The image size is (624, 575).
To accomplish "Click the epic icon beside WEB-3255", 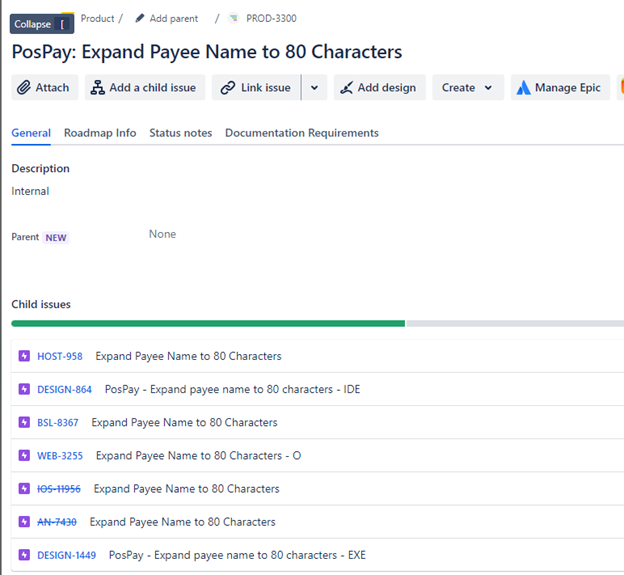I will (24, 456).
